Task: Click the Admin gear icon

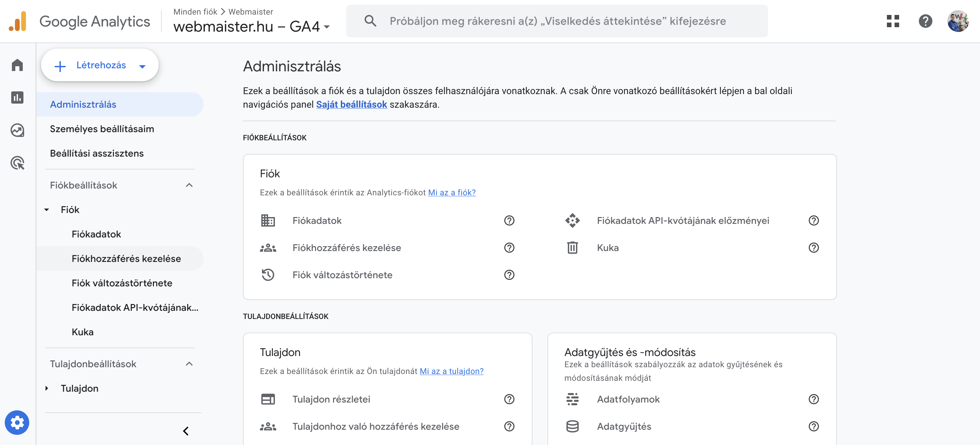Action: point(17,422)
